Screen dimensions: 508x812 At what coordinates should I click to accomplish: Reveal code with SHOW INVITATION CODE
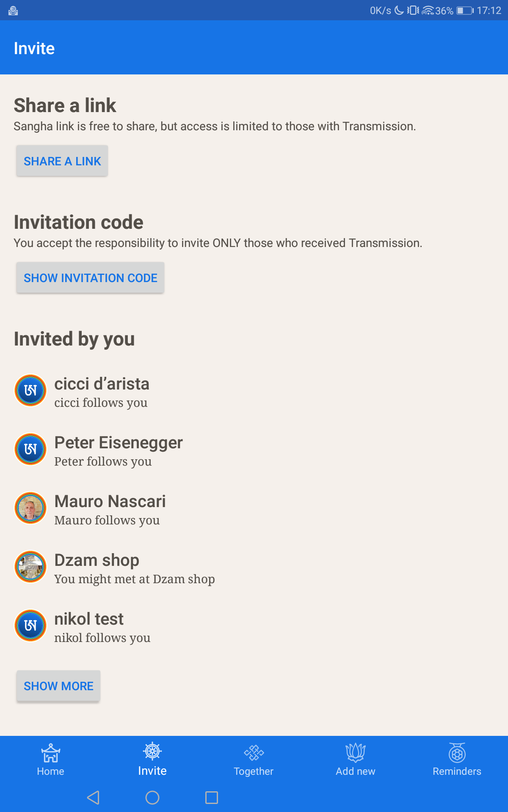[90, 278]
